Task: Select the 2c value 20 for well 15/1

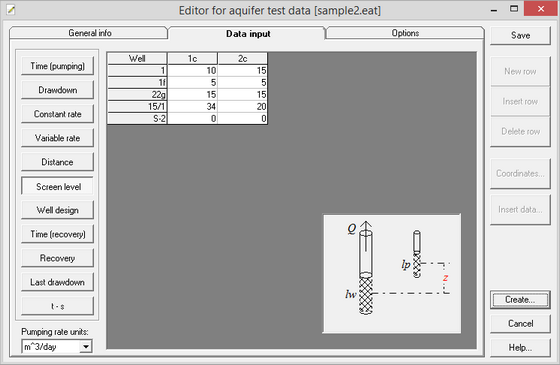Action: [x=242, y=106]
